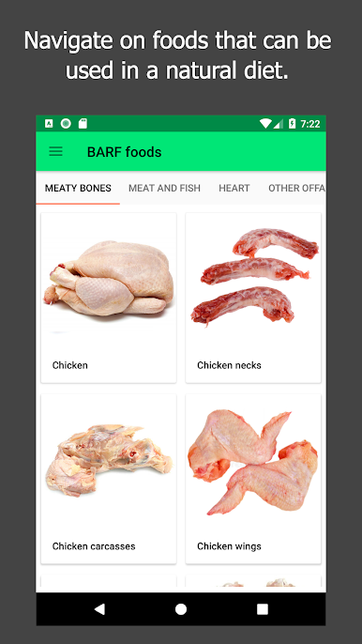Open the Chicken wings photo
This screenshot has height=644, width=362.
click(x=253, y=461)
